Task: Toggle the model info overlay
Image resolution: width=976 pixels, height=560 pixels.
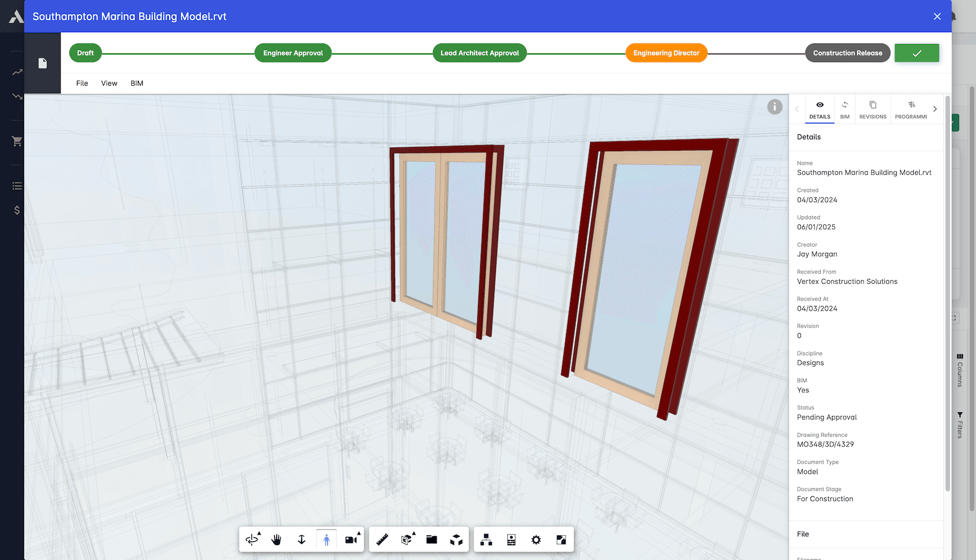Action: point(774,106)
